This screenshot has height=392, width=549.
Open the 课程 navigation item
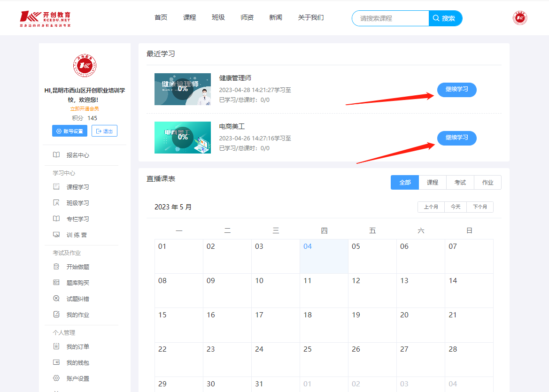click(x=190, y=17)
